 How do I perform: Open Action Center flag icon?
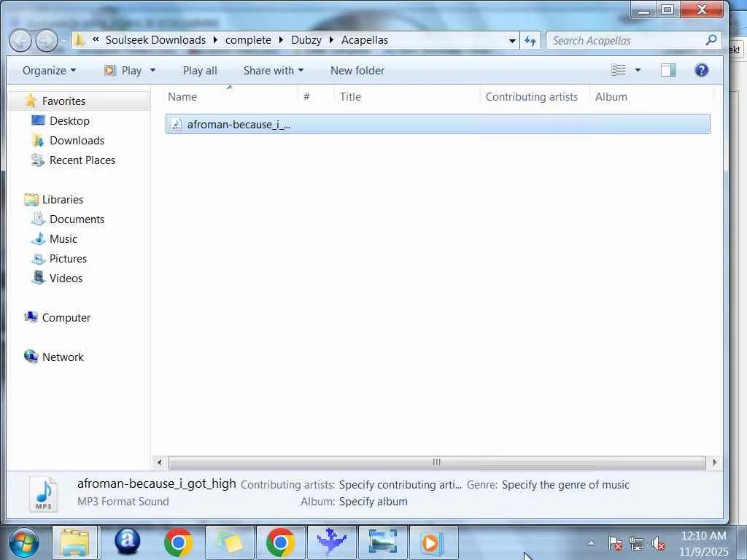[x=615, y=543]
